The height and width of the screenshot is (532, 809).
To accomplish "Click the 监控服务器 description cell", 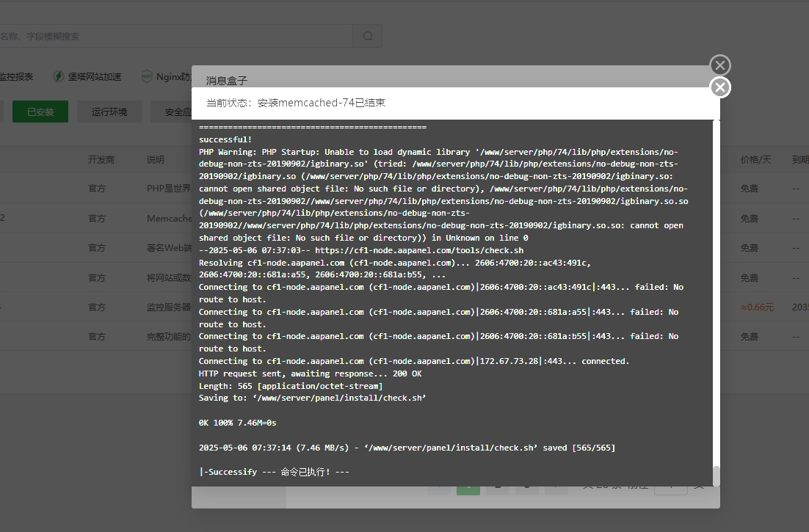I will (x=169, y=307).
